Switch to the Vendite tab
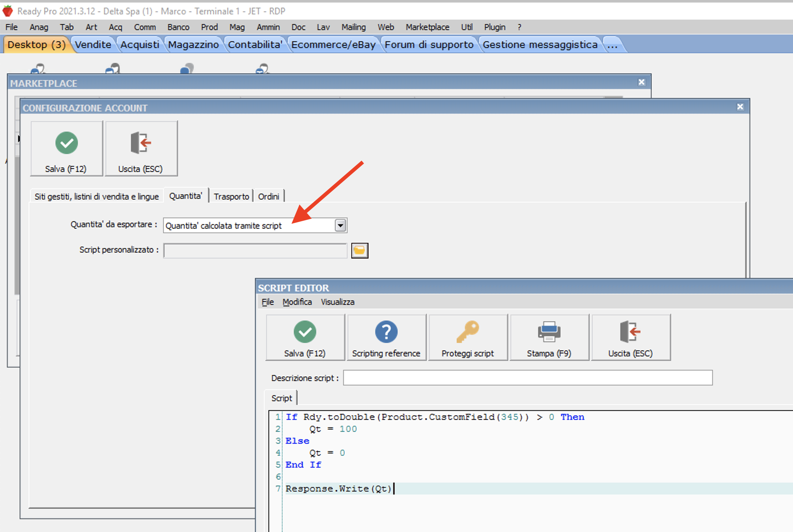The image size is (793, 532). (x=93, y=45)
